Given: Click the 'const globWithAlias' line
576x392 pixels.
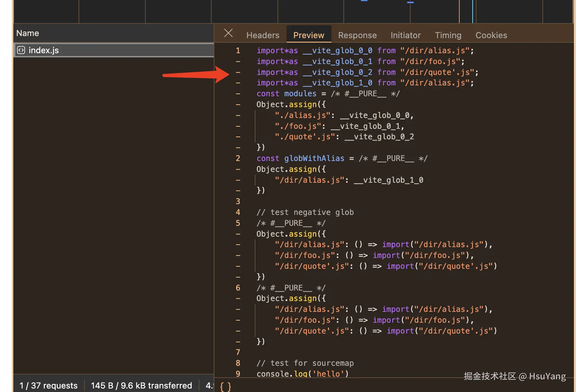Looking at the screenshot, I should pyautogui.click(x=342, y=159).
